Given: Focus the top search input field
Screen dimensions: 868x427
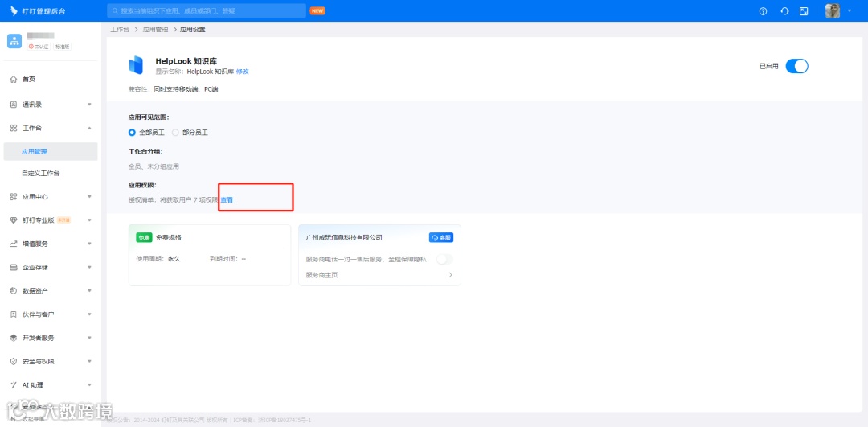Looking at the screenshot, I should tap(207, 10).
